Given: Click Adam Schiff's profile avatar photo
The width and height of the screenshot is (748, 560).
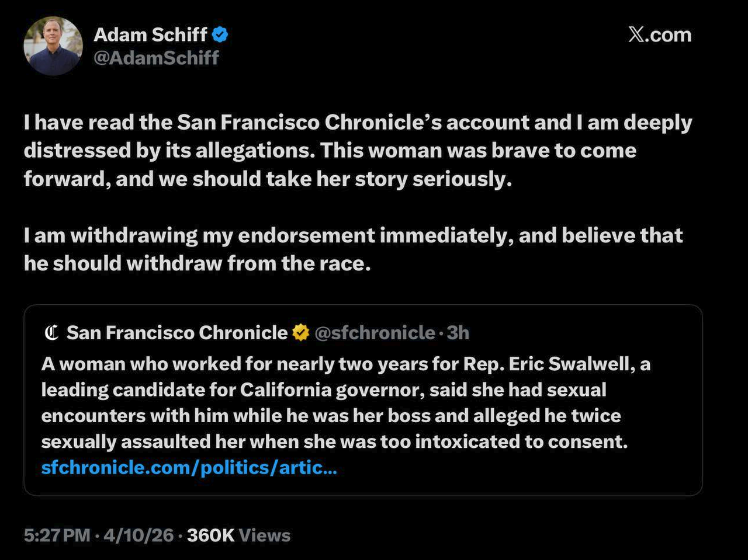Looking at the screenshot, I should click(x=53, y=46).
